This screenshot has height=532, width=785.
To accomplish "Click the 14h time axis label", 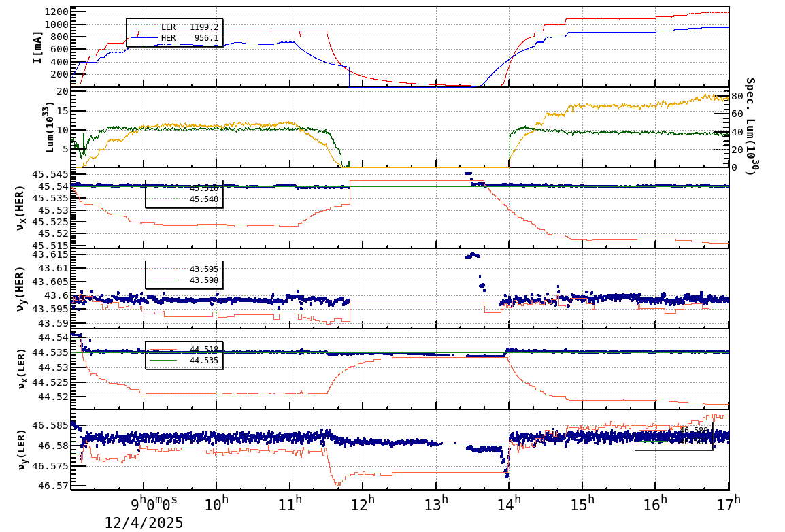I will click(x=509, y=503).
